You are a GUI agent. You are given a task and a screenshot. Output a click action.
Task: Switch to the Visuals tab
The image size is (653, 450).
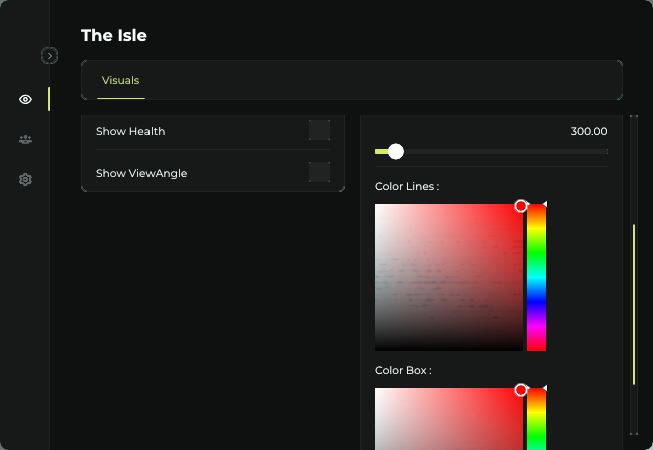tap(120, 80)
